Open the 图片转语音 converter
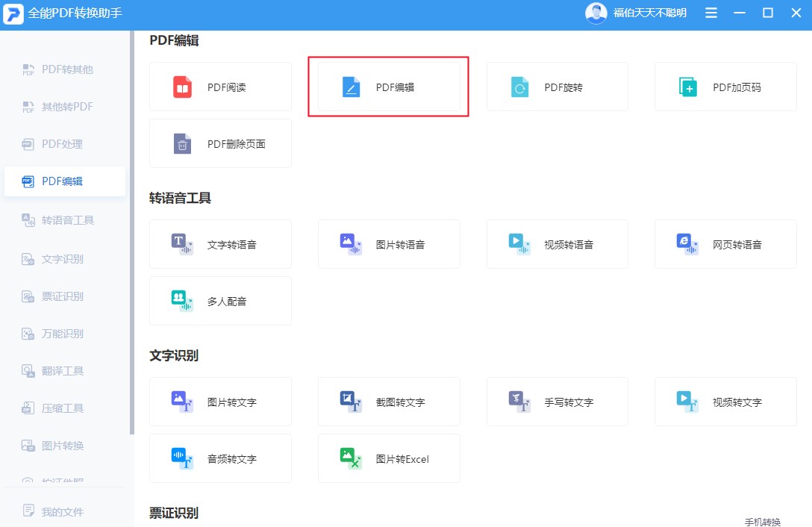The image size is (812, 527). [x=388, y=243]
